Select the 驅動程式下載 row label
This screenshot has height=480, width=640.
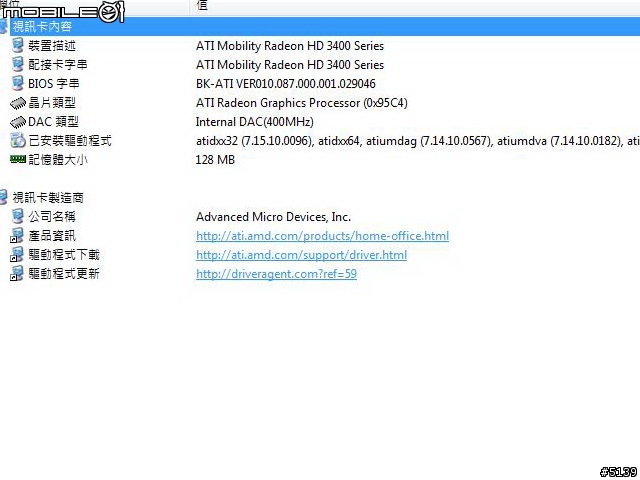click(x=64, y=255)
